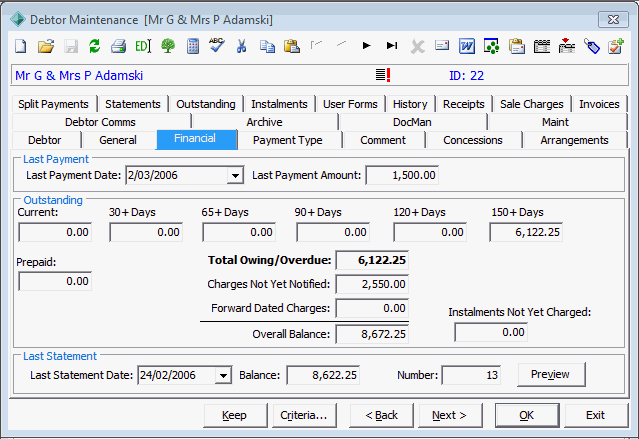Image resolution: width=639 pixels, height=439 pixels.
Task: Expand the Last Statement Date dropdown arrow
Action: point(223,375)
